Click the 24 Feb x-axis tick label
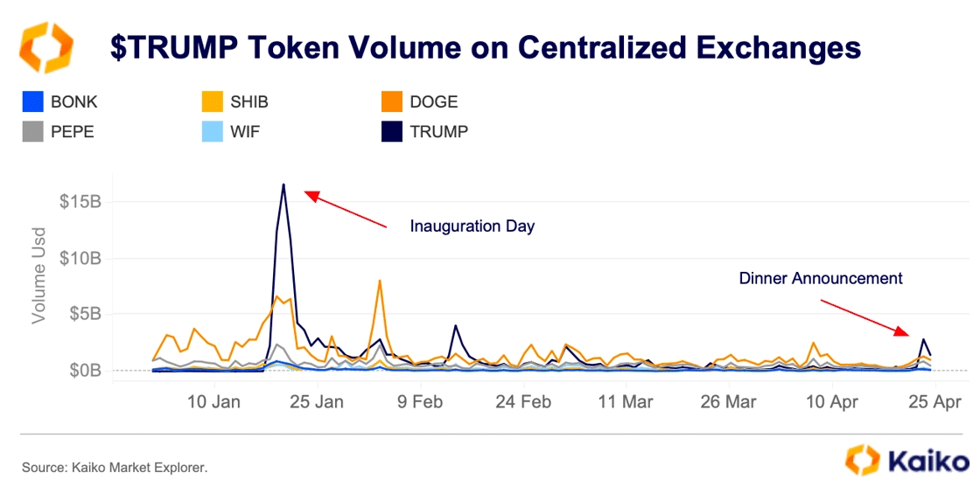980x487 pixels. 523,403
